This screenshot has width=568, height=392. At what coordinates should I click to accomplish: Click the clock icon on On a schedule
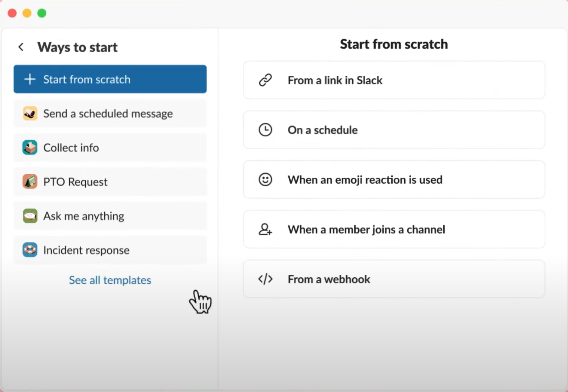[265, 130]
